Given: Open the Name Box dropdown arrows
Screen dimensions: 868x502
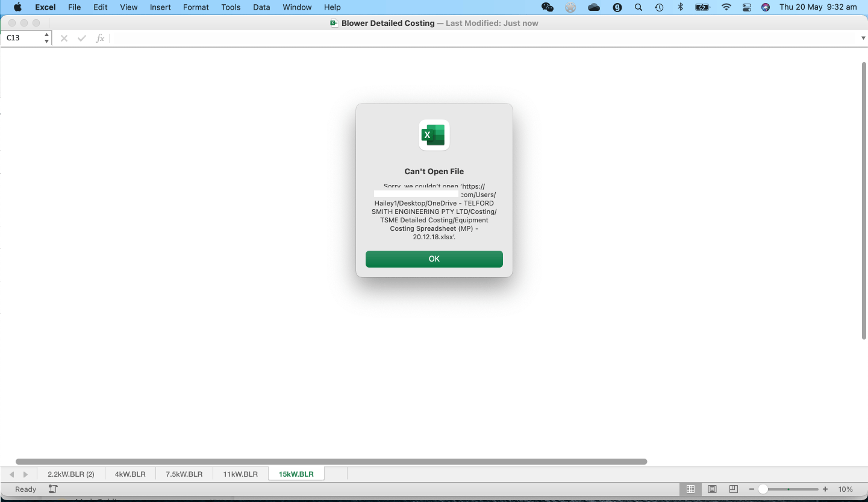Looking at the screenshot, I should tap(46, 38).
